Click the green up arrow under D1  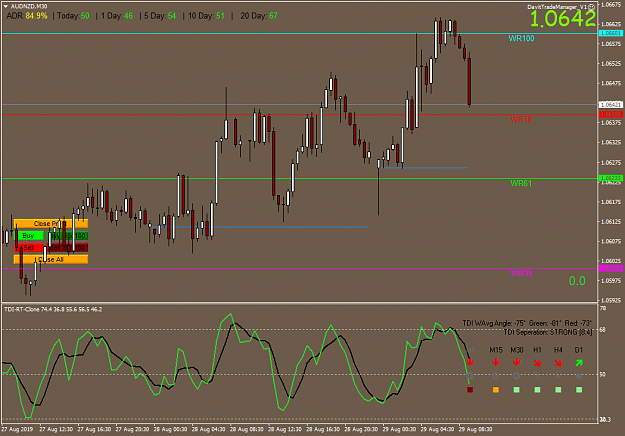579,363
